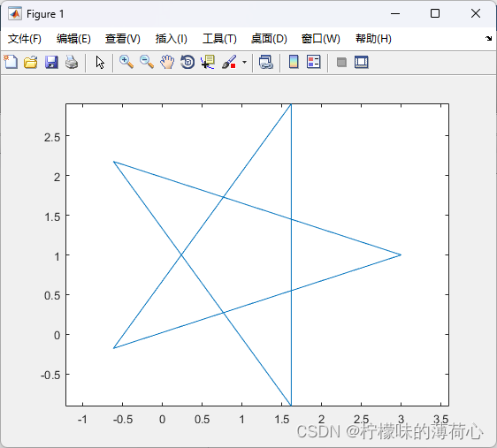
Task: Open the 帮助(H) menu
Action: click(x=373, y=39)
